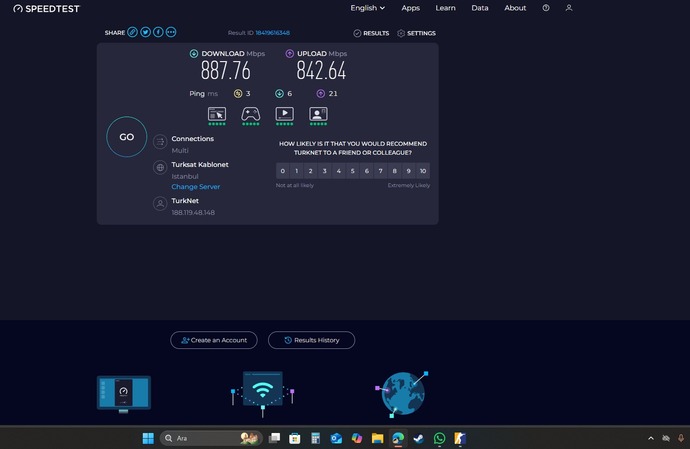Copy the result link via share icon
Image resolution: width=690 pixels, height=449 pixels.
click(x=133, y=32)
